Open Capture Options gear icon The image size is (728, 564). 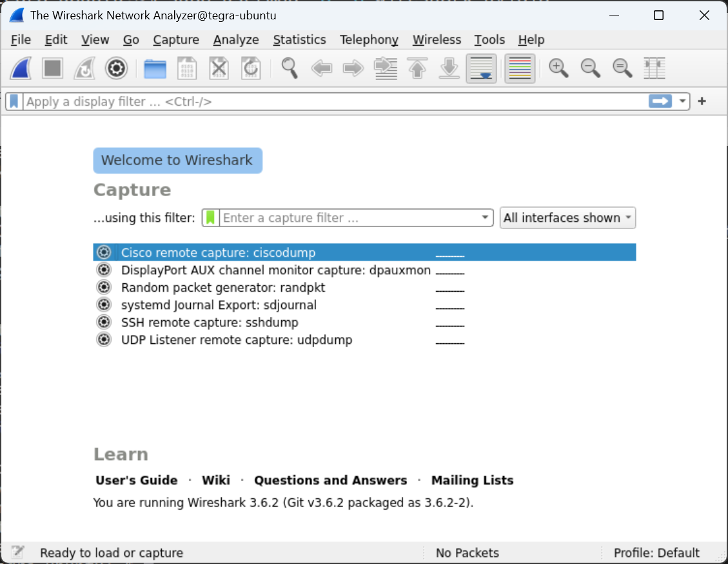pos(116,68)
